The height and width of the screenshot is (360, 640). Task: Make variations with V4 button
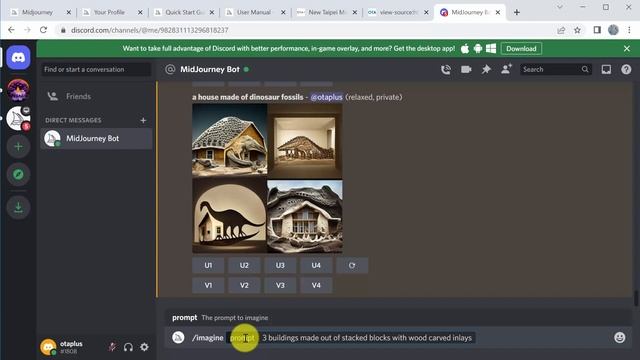coord(316,285)
